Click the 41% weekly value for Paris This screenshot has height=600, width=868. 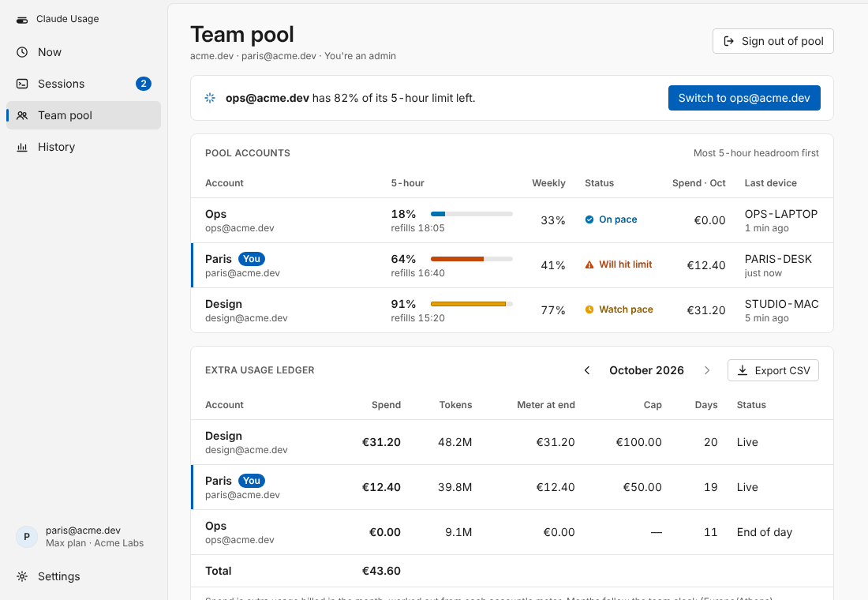553,265
